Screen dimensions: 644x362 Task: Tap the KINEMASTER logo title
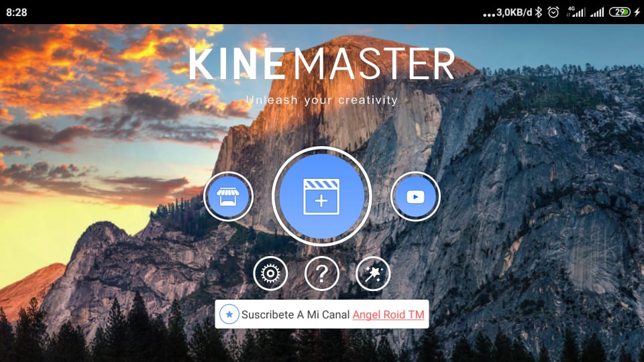pyautogui.click(x=321, y=64)
